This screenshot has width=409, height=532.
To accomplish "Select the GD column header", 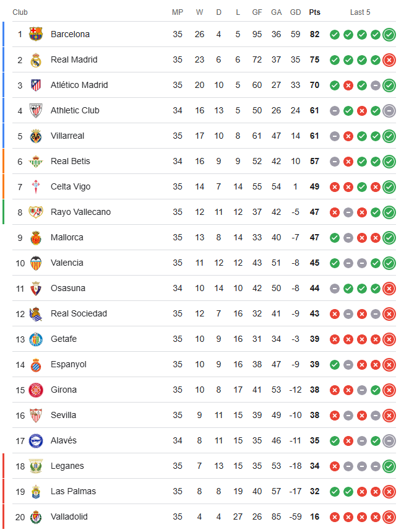I will coord(296,12).
